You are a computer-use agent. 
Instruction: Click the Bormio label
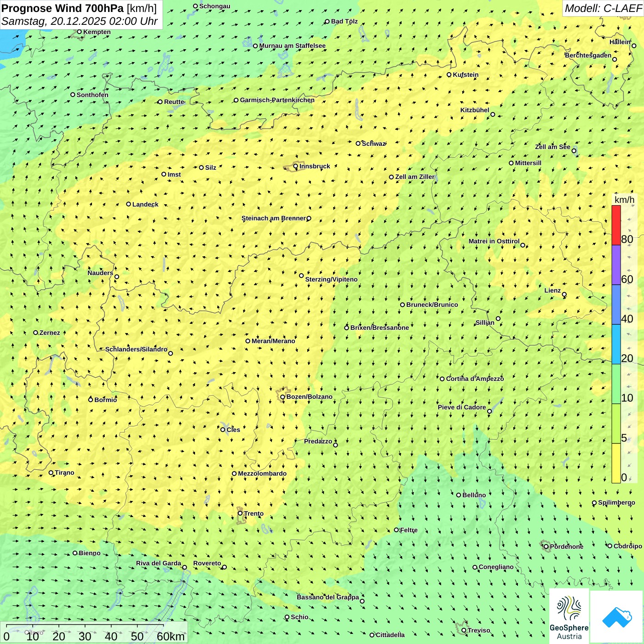click(105, 400)
